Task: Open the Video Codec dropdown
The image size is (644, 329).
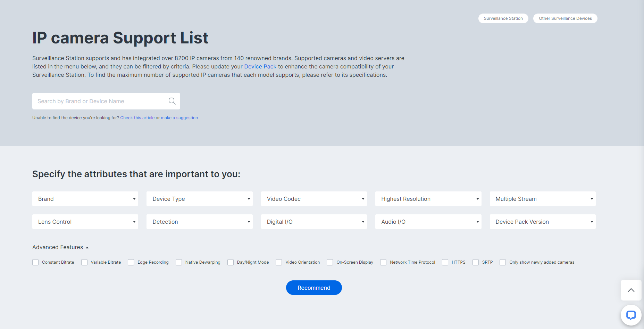Action: [x=314, y=199]
